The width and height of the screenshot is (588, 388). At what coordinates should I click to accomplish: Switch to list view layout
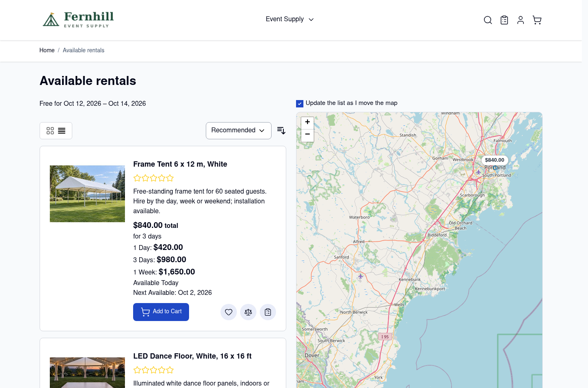click(x=62, y=131)
